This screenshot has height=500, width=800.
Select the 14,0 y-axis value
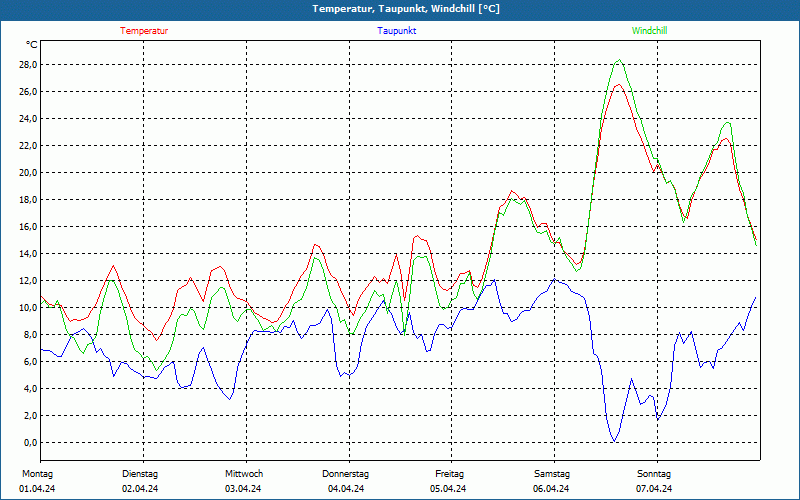coord(28,254)
